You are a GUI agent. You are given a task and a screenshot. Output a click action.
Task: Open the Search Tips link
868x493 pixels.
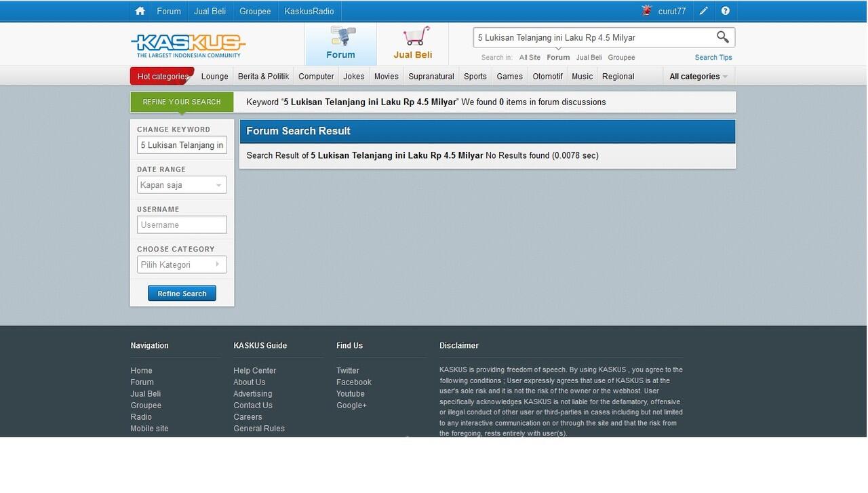coord(713,58)
